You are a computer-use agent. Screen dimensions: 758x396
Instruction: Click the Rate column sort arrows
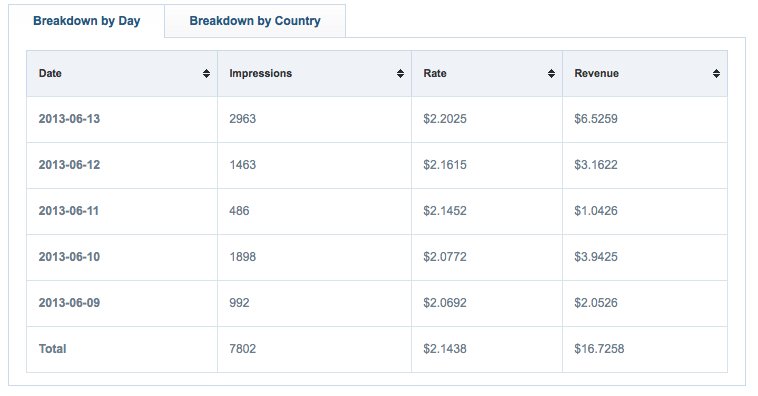pos(551,73)
